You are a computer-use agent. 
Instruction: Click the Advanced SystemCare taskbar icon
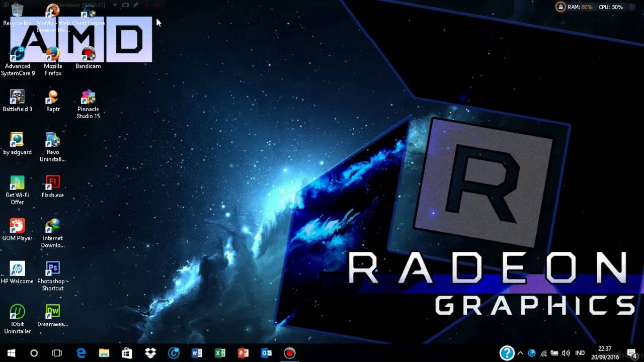(174, 353)
